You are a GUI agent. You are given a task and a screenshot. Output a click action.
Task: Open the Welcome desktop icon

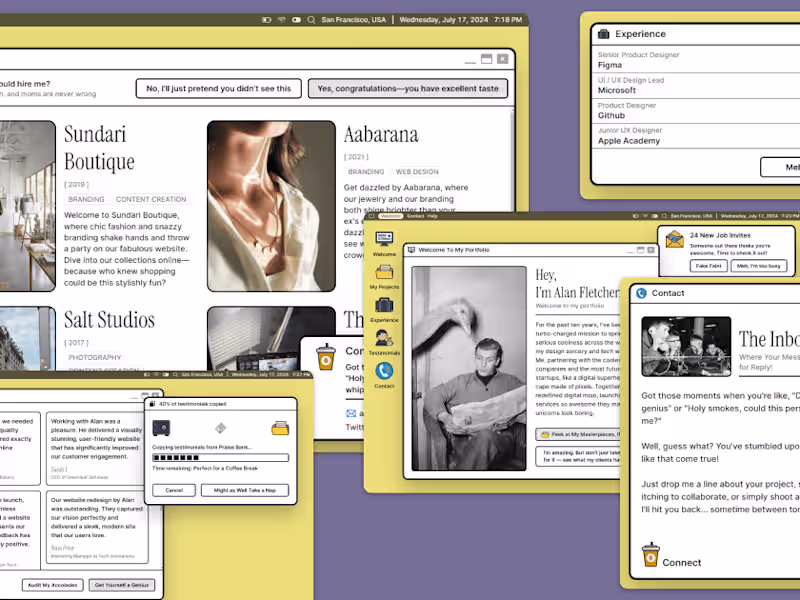384,239
